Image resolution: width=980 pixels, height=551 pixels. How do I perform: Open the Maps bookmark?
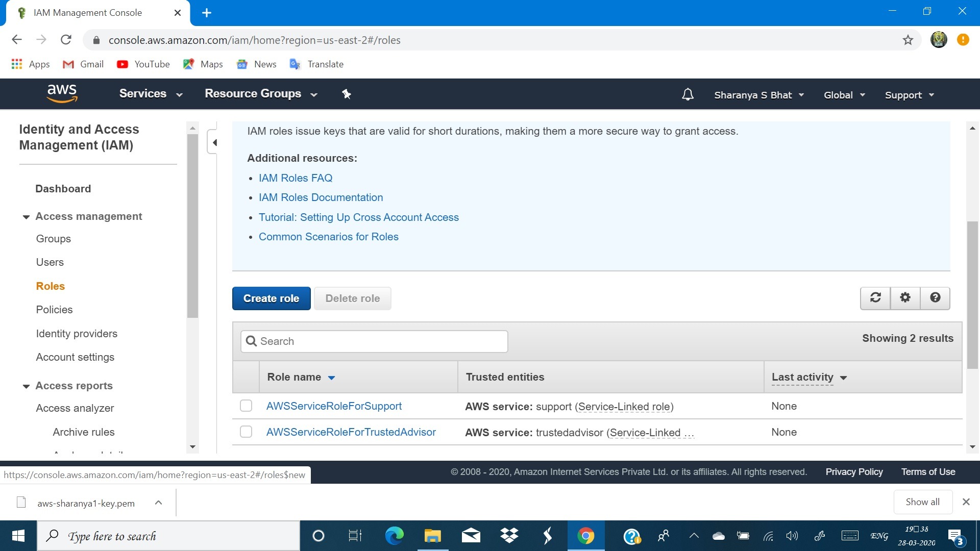tap(203, 64)
